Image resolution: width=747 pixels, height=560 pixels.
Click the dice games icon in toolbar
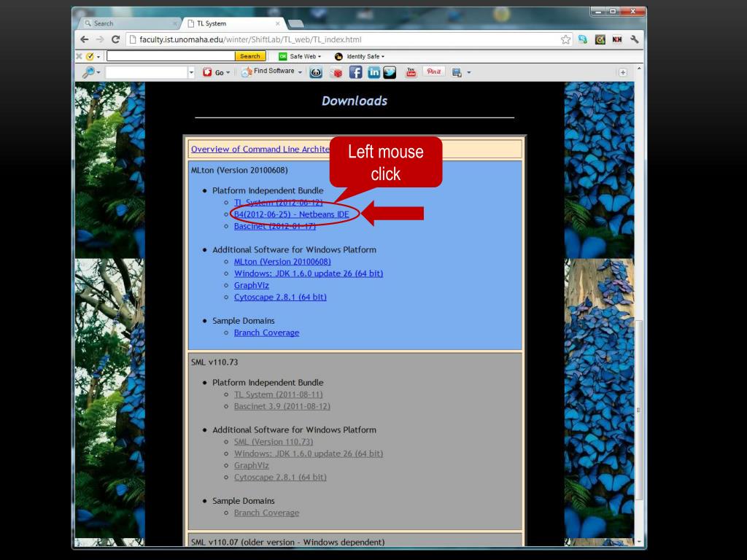336,72
